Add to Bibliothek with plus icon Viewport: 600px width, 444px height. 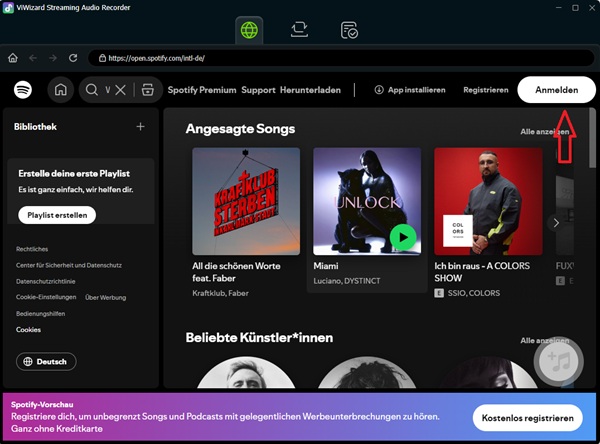tap(140, 127)
